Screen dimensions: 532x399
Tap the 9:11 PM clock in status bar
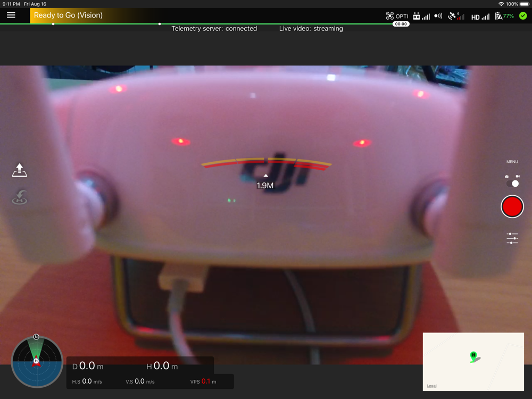[x=11, y=4]
